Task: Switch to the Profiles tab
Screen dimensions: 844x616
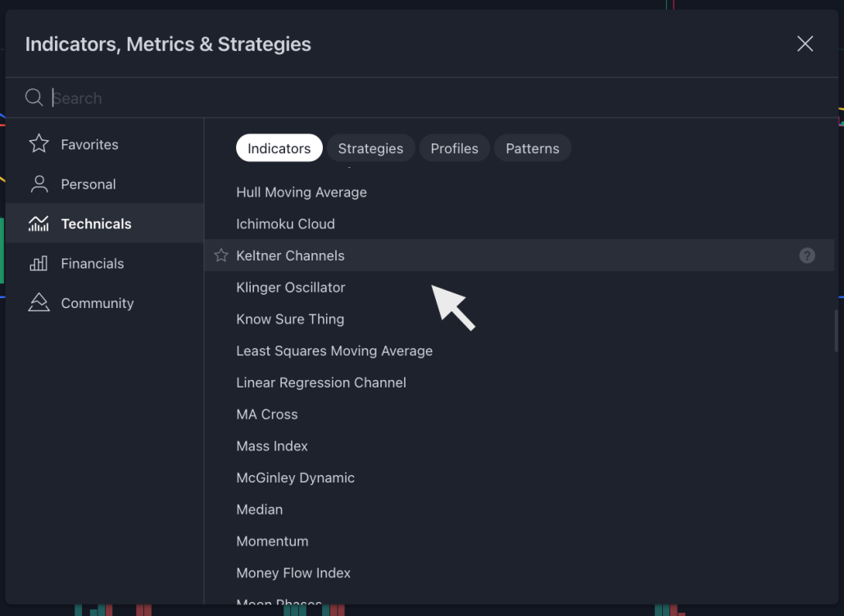Action: [x=454, y=148]
